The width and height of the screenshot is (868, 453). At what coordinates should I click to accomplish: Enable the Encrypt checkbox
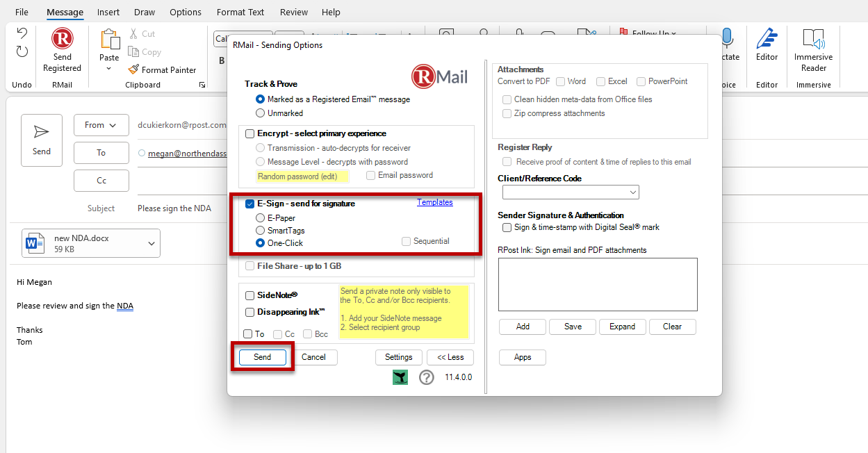(x=250, y=133)
